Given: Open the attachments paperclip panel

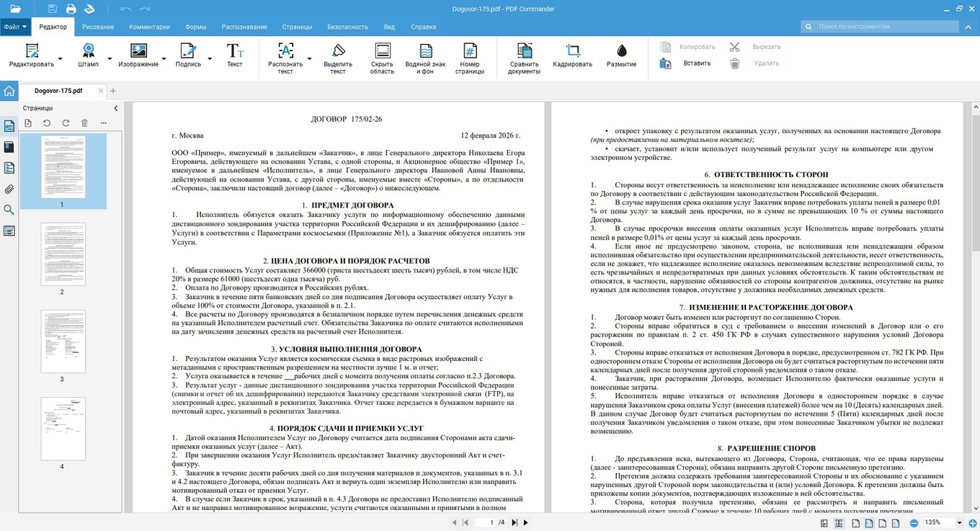Looking at the screenshot, I should pos(9,189).
